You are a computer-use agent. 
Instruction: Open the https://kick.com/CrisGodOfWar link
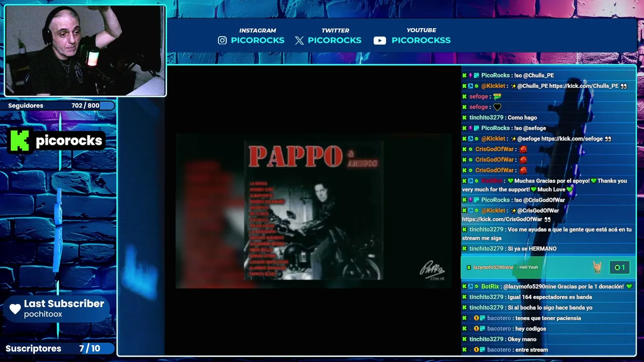pyautogui.click(x=502, y=219)
